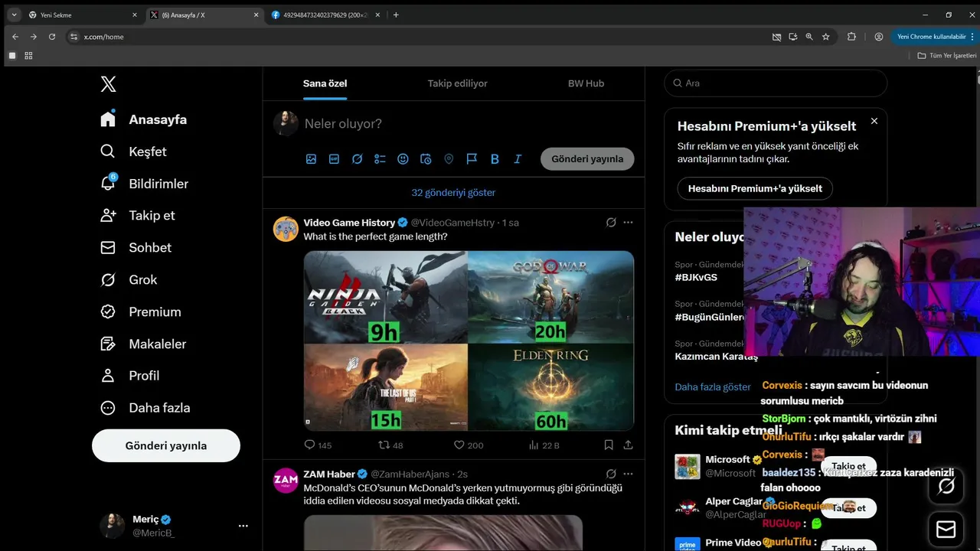Open Tüm Yer İşaretleri folder
This screenshot has width=980, height=551.
[947, 56]
